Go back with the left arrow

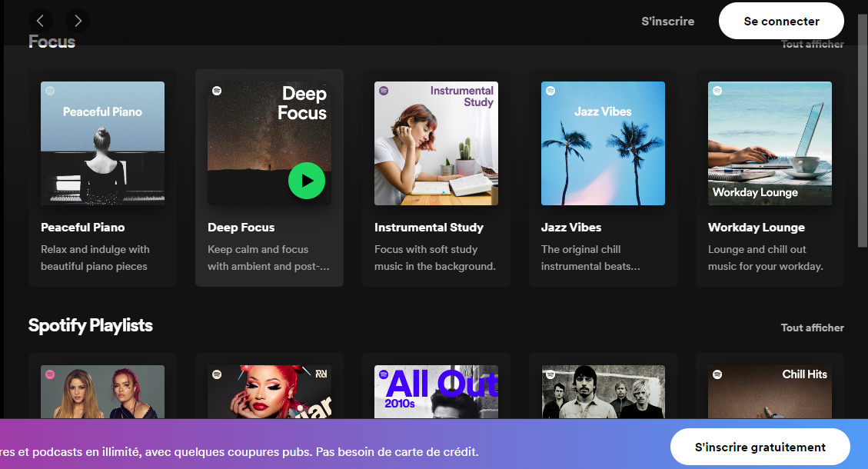coord(41,21)
